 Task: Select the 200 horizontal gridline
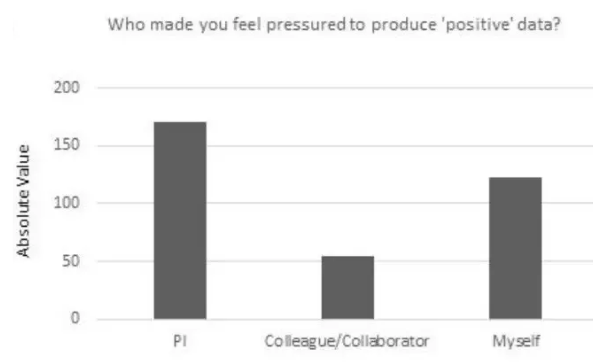[x=345, y=88]
